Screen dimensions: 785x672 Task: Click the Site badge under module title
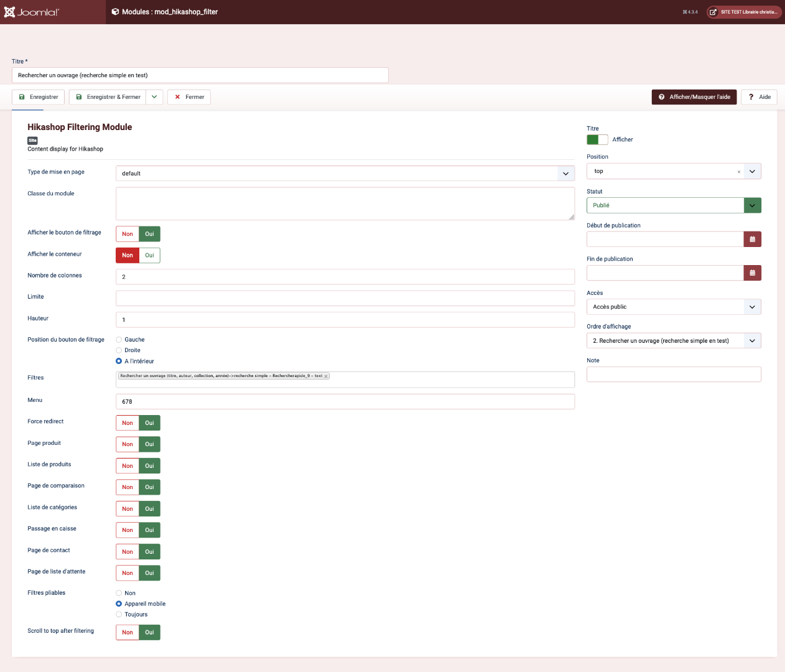point(32,141)
